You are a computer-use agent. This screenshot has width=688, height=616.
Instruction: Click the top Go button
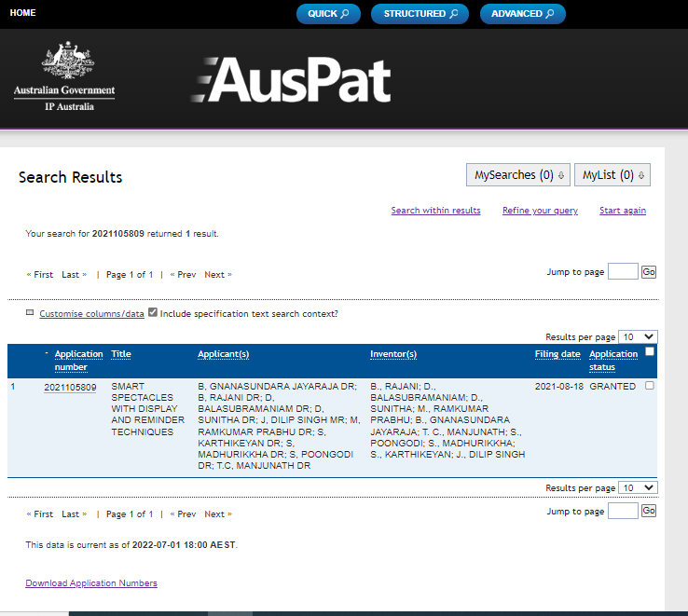[x=649, y=272]
